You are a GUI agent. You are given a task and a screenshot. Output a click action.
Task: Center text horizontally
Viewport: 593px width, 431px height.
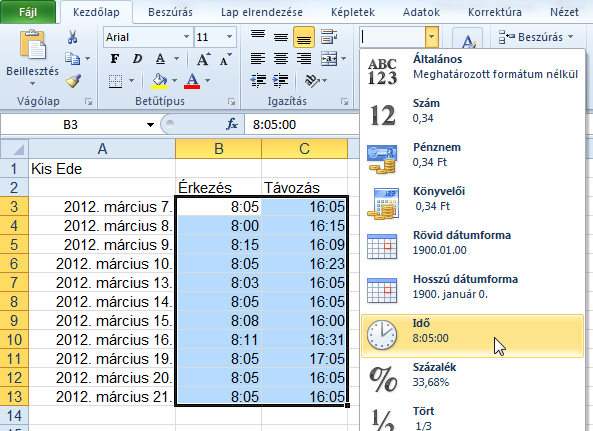[x=281, y=59]
